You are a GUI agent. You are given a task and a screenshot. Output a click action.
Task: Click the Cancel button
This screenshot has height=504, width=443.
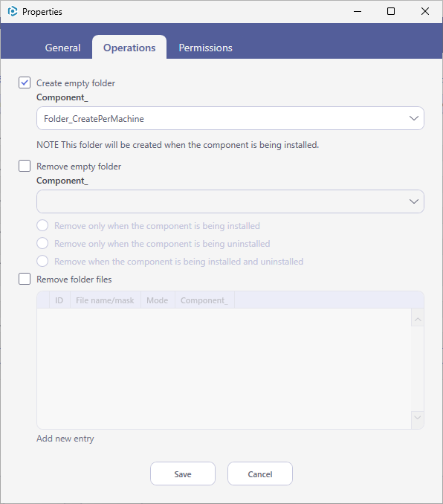tap(260, 474)
